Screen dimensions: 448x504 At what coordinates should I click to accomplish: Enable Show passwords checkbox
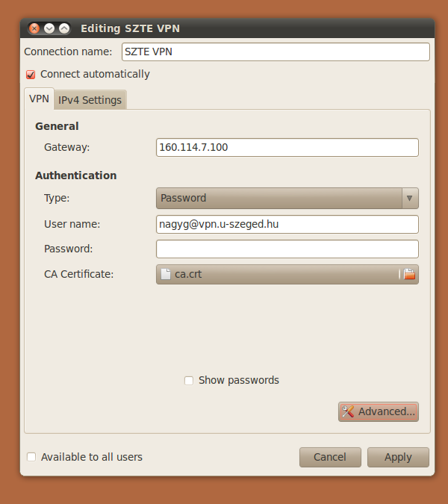coord(189,381)
